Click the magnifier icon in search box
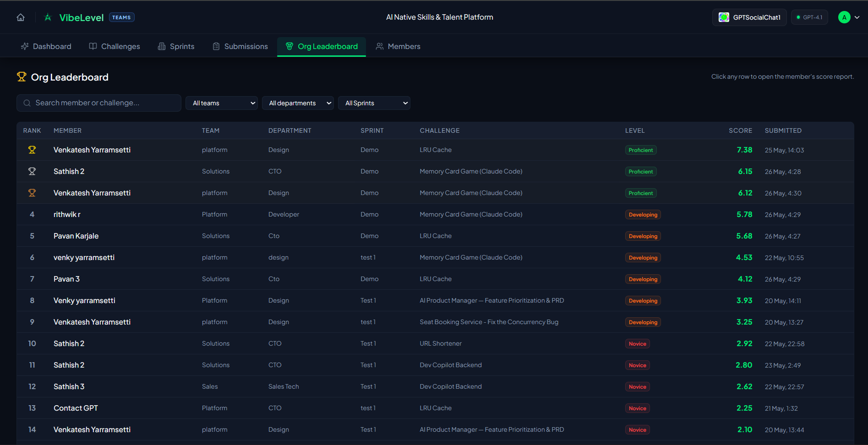 [x=27, y=103]
